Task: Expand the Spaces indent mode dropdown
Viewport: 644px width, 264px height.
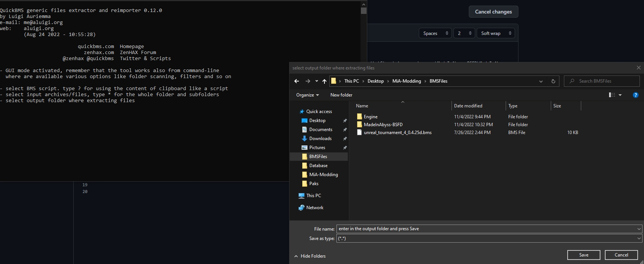Action: pos(435,33)
